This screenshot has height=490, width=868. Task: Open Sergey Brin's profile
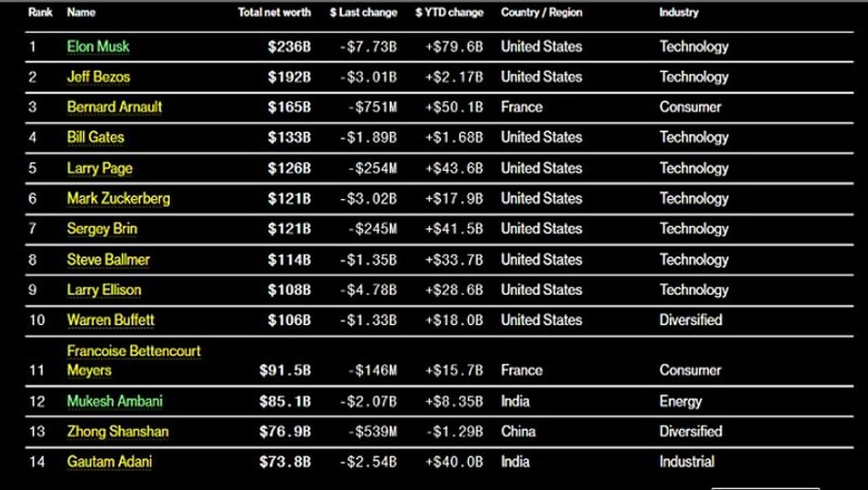(x=102, y=229)
